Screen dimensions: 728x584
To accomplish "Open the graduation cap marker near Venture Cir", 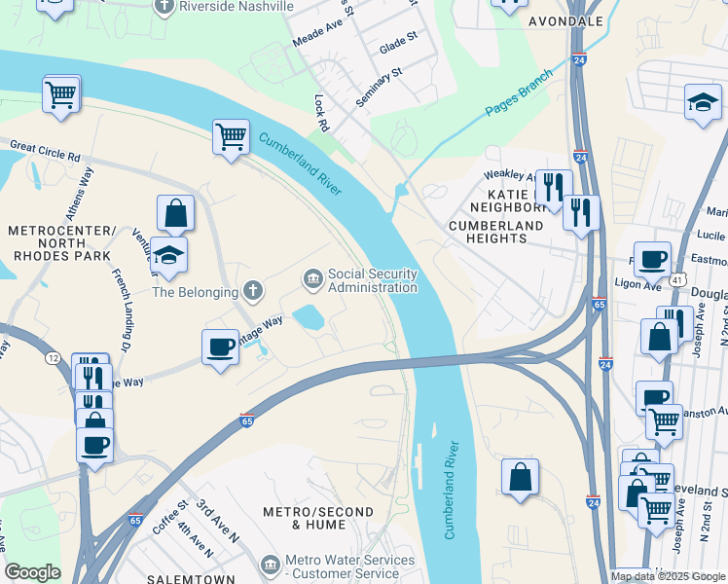I will 168,256.
